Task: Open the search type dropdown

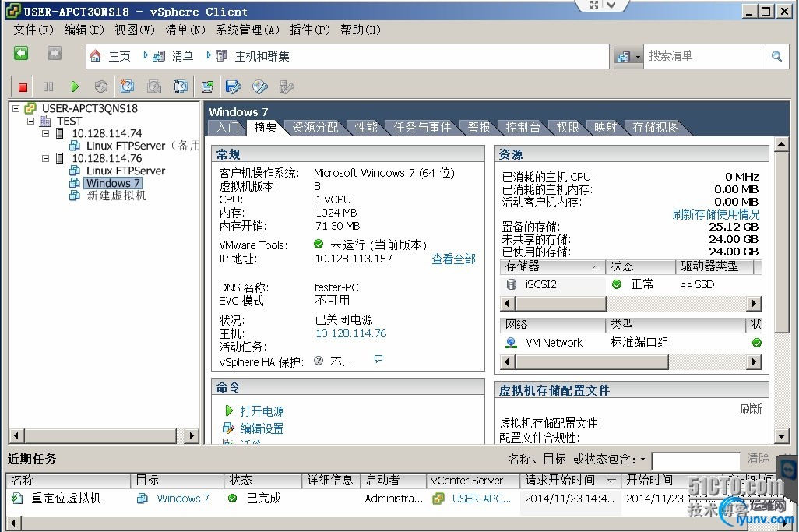Action: click(x=638, y=57)
